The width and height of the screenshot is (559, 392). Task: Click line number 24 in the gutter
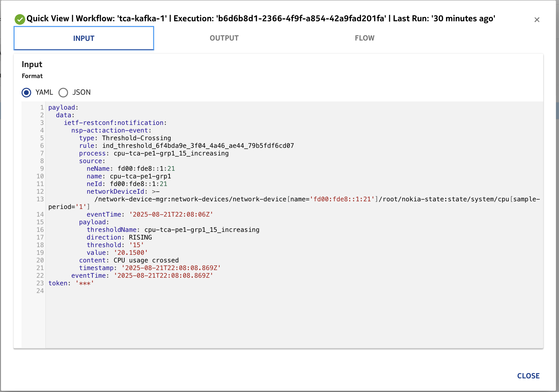coord(40,291)
